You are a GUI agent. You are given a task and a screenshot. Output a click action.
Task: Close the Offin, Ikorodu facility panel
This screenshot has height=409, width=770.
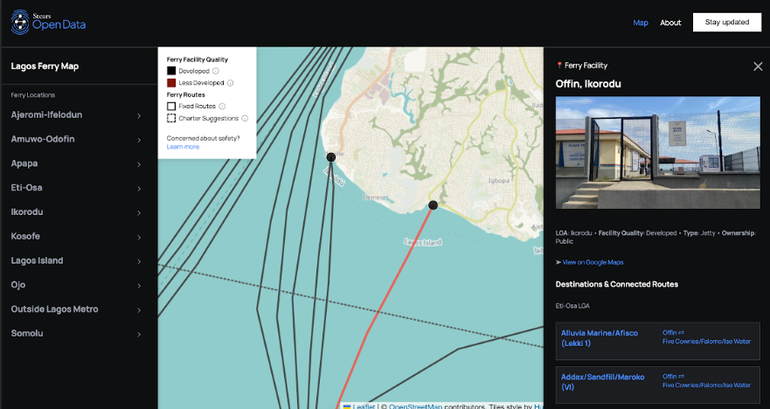tap(757, 66)
